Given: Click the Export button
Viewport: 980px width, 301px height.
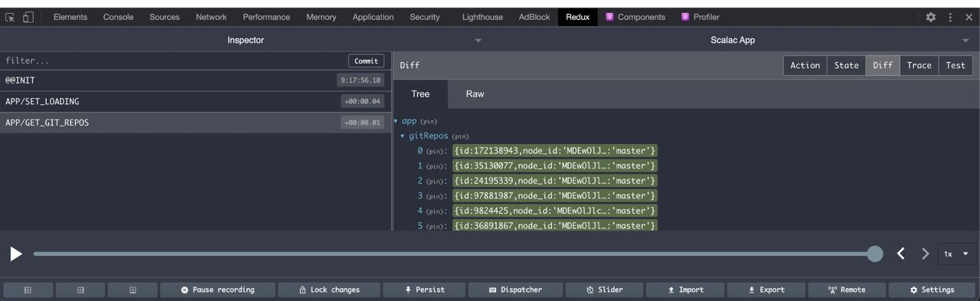Looking at the screenshot, I should [767, 290].
